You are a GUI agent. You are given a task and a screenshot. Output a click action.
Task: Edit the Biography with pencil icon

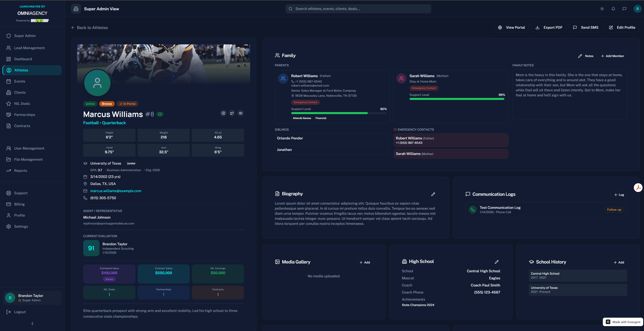click(x=433, y=194)
